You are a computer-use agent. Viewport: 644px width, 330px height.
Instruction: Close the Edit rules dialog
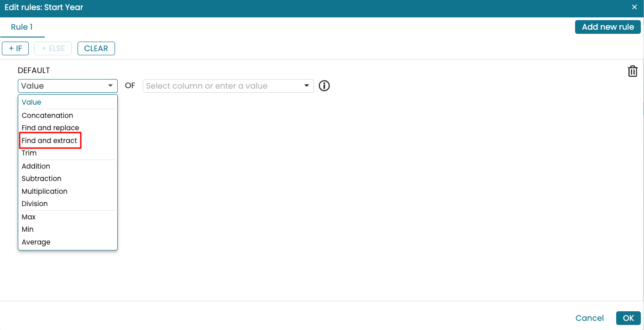click(x=634, y=7)
